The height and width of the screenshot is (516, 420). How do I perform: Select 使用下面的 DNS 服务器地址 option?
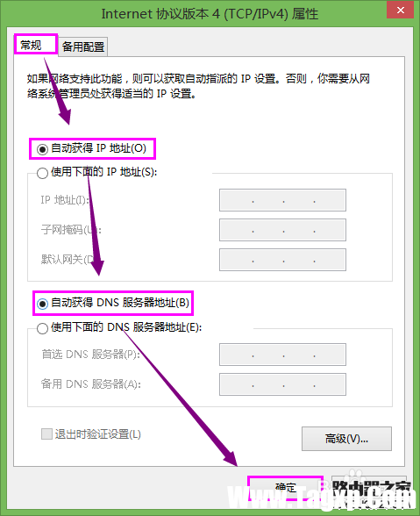coord(42,328)
